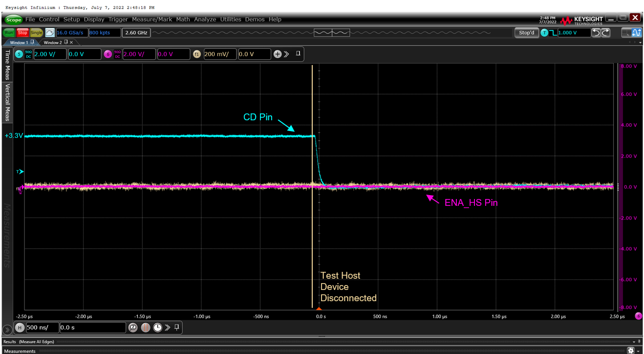
Task: Open the Scope logo menu
Action: [x=13, y=19]
